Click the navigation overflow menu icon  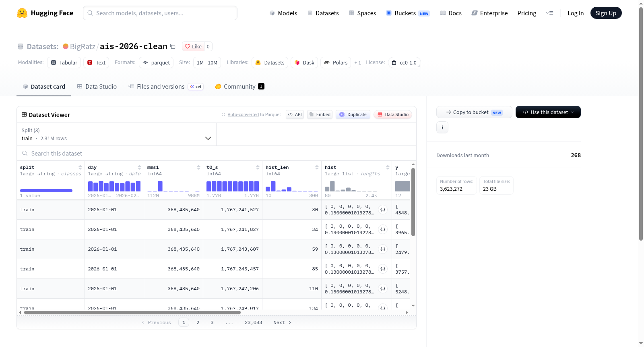coord(549,13)
